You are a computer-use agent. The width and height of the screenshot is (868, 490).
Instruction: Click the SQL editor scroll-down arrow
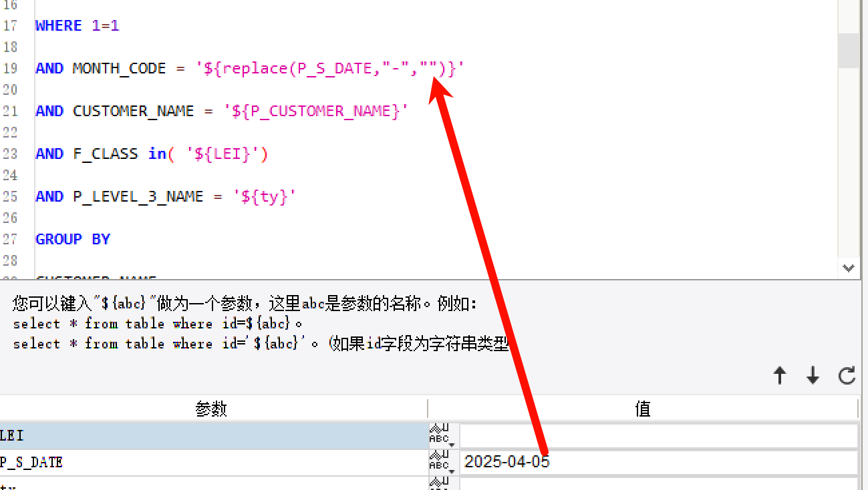848,268
